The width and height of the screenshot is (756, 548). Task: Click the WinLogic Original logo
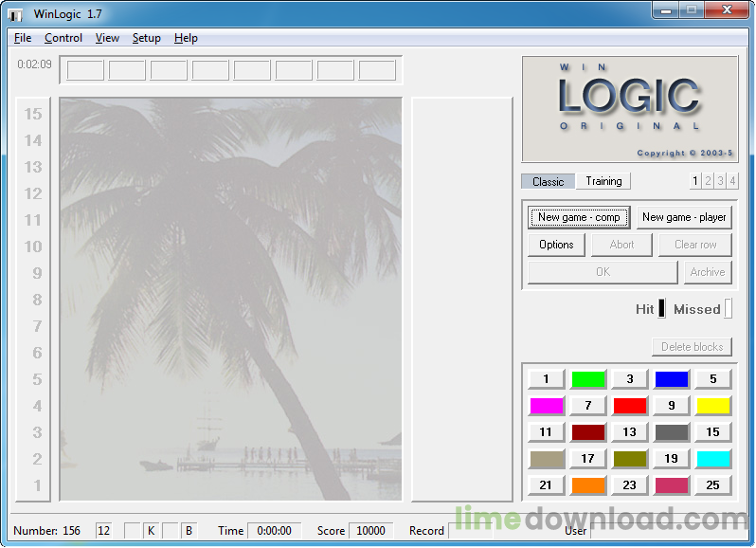pyautogui.click(x=630, y=109)
